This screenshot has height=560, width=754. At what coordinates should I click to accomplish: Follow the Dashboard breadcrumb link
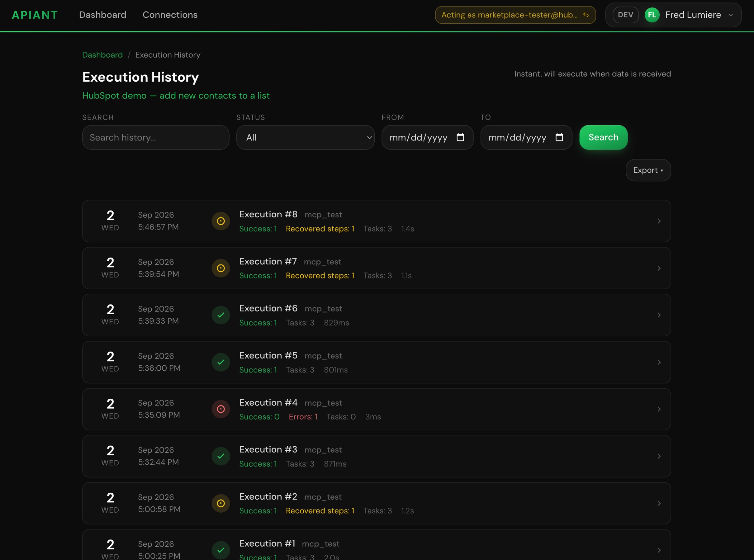(x=102, y=55)
